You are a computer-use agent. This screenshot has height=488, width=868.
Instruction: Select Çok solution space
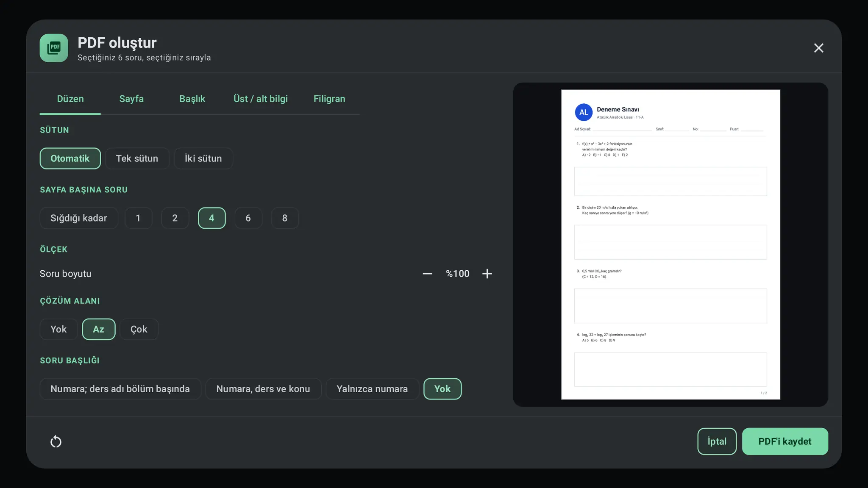(139, 329)
